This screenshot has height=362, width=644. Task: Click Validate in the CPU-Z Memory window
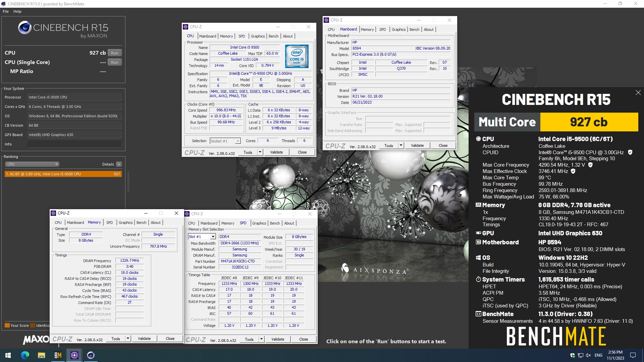point(144,339)
